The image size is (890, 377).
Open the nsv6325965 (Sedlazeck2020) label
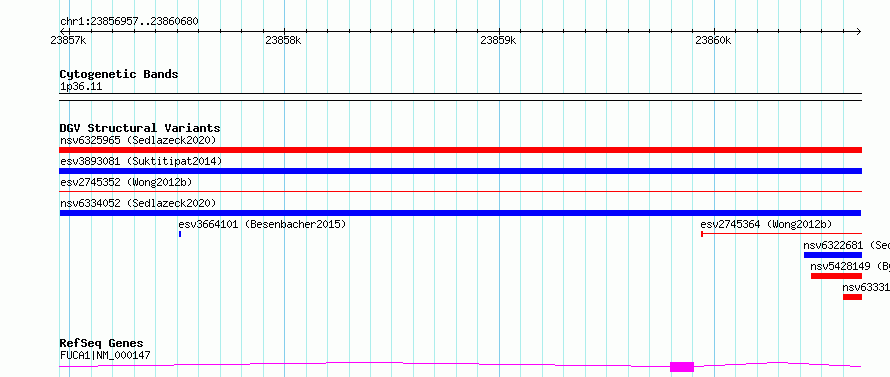(x=138, y=140)
